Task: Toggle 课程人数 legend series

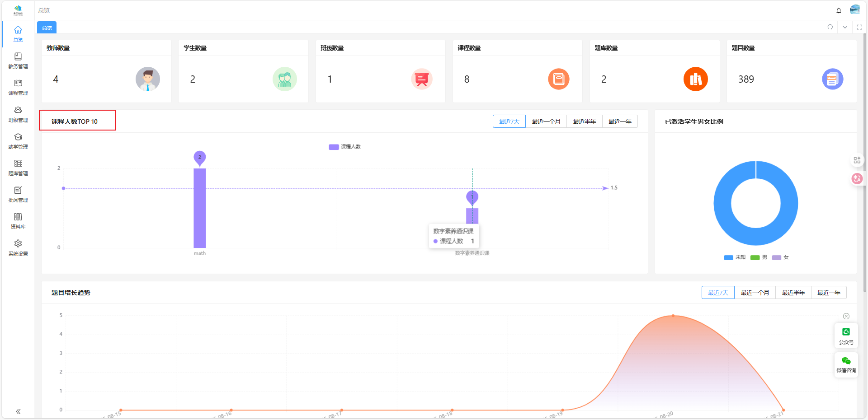Action: [x=344, y=147]
